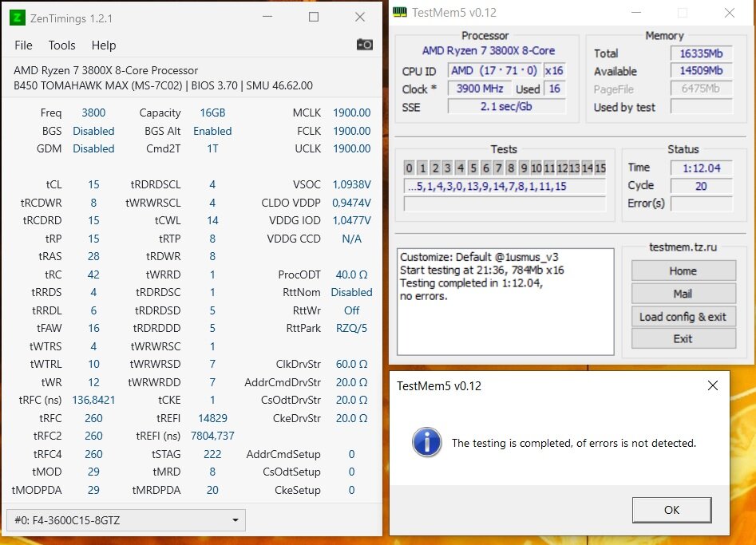Click the empty Error(s) status field
This screenshot has height=545, width=756.
click(701, 203)
